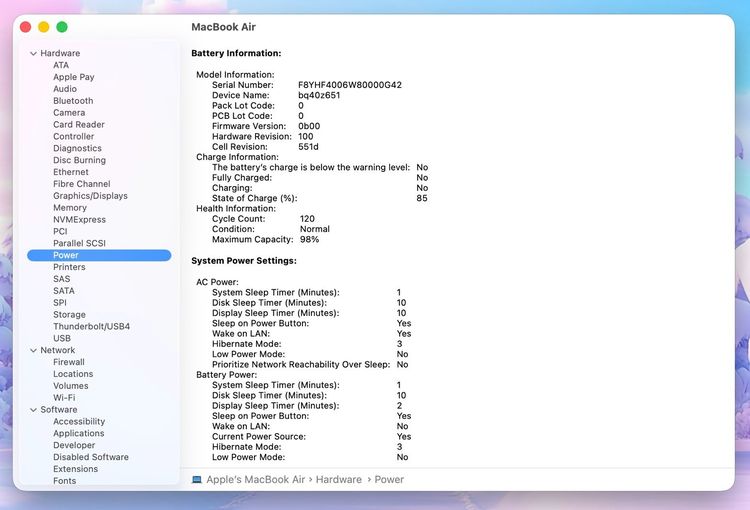Collapse the Software section chevron
Screen dimensions: 750x510
coord(33,410)
